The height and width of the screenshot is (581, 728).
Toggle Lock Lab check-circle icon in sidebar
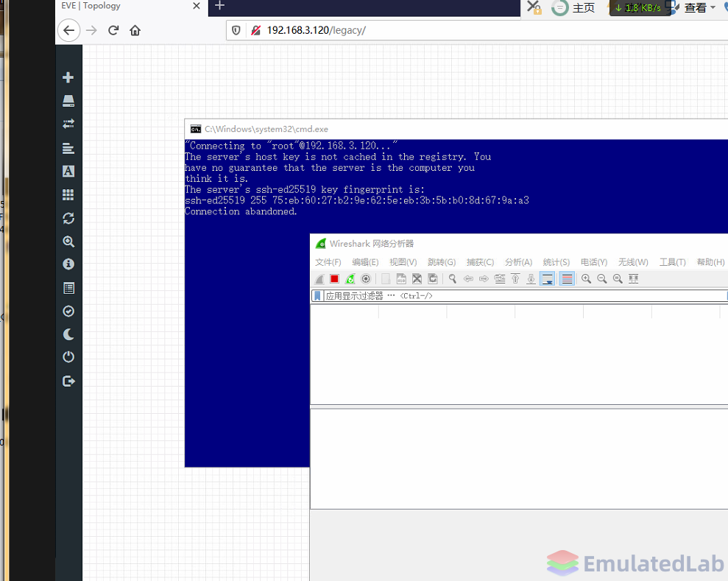[68, 311]
